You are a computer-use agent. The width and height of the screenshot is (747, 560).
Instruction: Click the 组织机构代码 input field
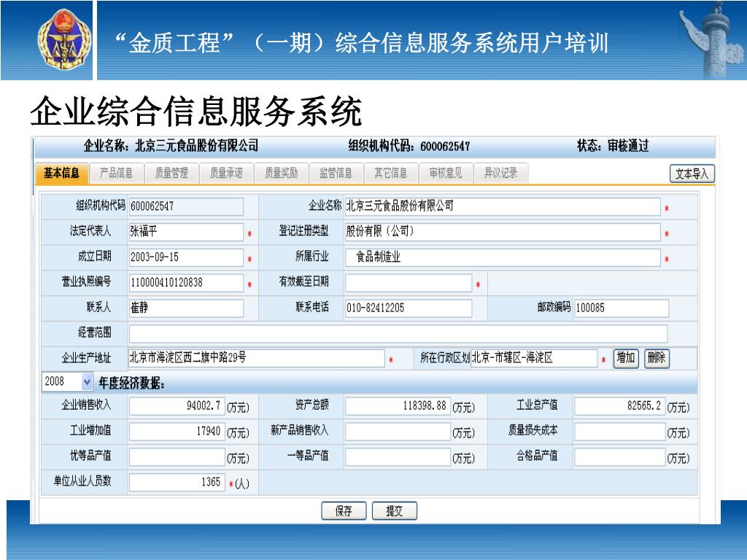click(x=186, y=206)
